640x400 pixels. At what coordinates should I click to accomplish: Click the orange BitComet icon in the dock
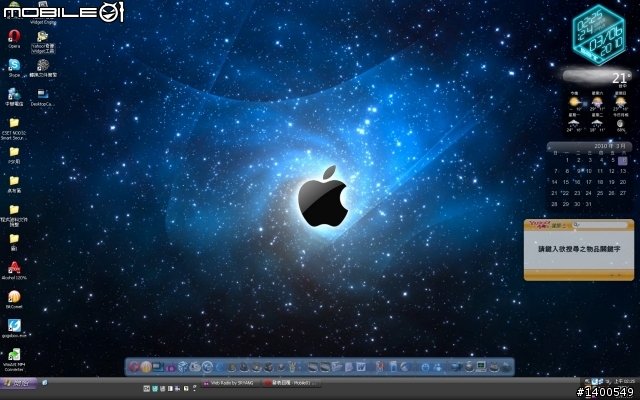coord(145,367)
